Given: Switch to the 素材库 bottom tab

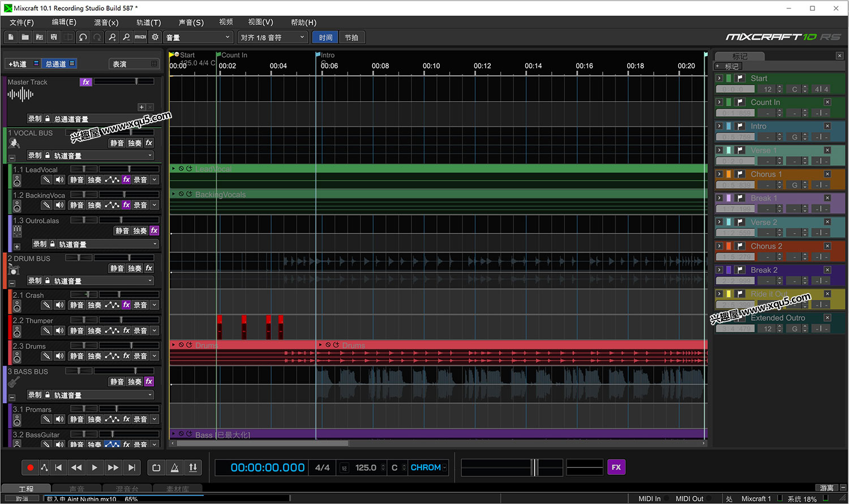Looking at the screenshot, I should [177, 489].
